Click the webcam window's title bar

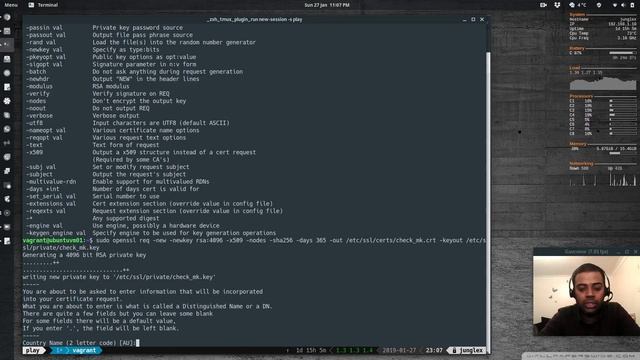[x=586, y=251]
